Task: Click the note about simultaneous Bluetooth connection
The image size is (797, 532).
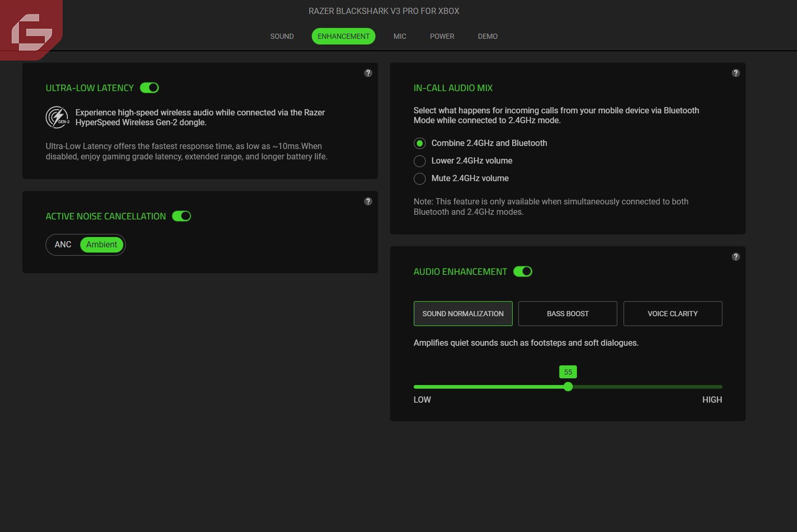Action: (x=551, y=206)
